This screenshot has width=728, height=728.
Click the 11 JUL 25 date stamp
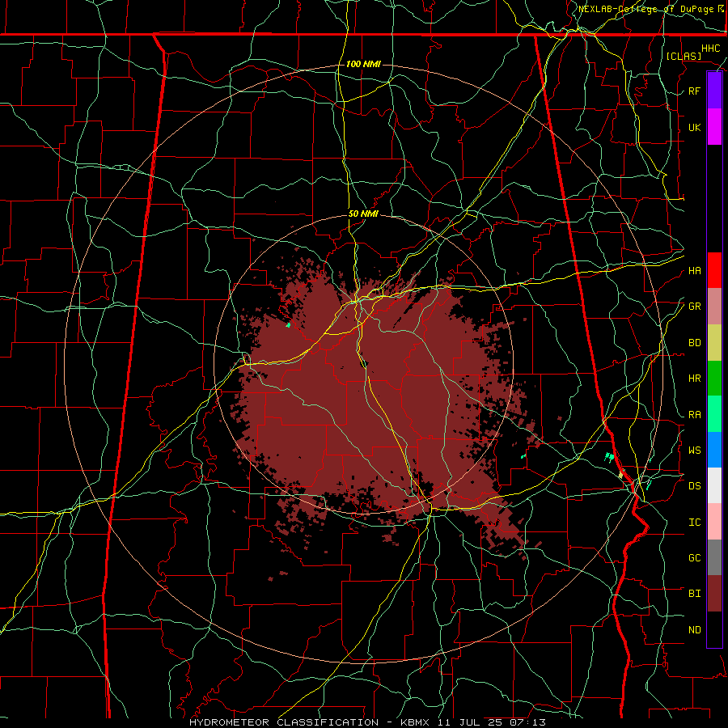[x=470, y=722]
